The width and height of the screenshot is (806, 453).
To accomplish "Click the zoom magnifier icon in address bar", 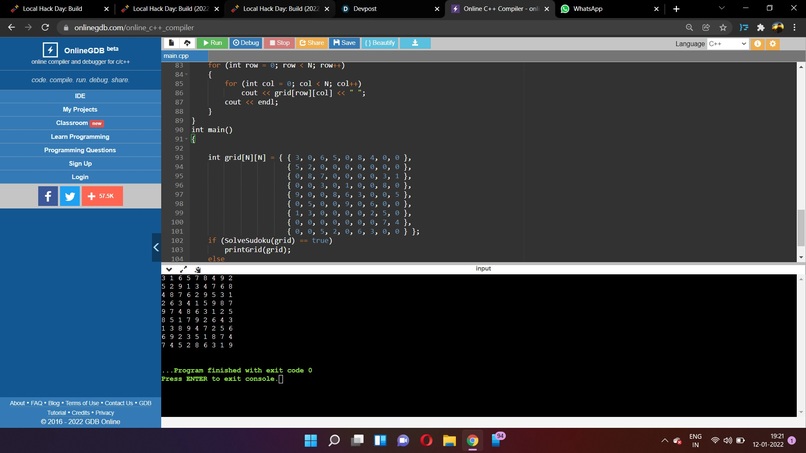I will pos(689,28).
